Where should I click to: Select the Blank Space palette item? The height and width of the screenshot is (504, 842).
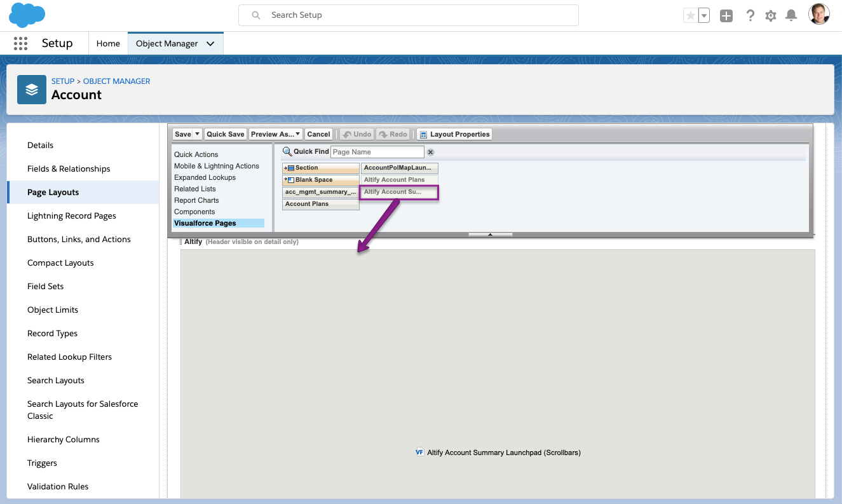pyautogui.click(x=321, y=180)
